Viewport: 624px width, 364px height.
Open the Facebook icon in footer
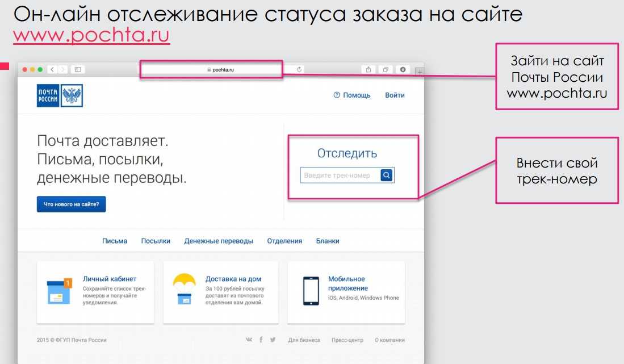[x=261, y=340]
